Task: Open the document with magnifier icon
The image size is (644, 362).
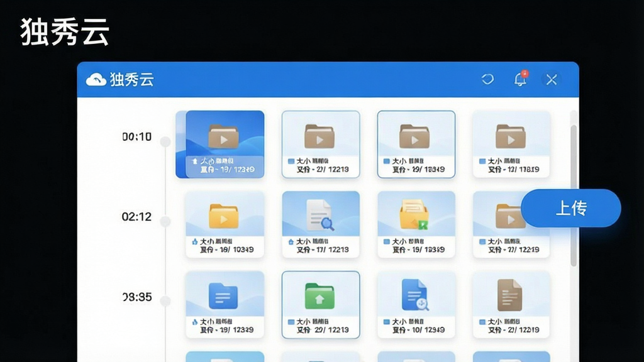Action: (x=320, y=215)
